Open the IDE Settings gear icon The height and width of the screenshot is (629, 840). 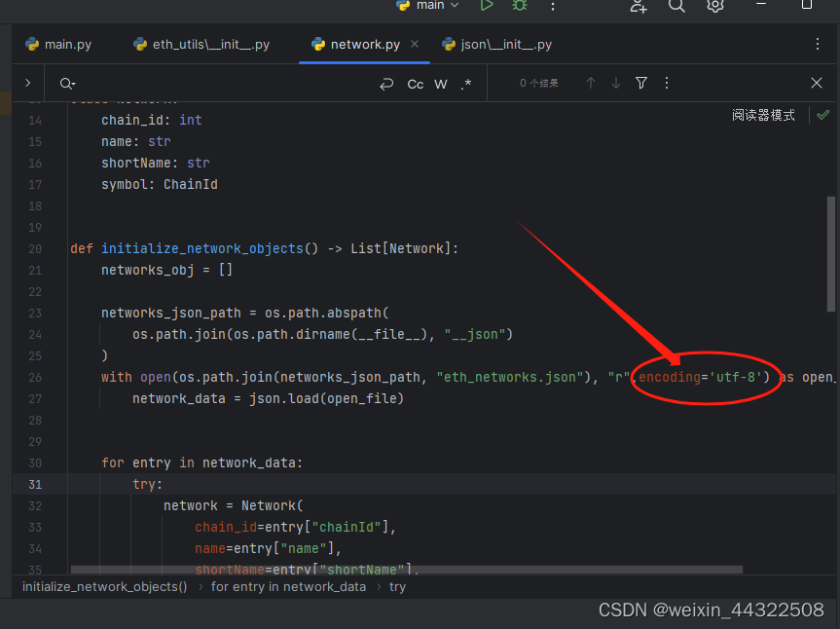point(715,7)
